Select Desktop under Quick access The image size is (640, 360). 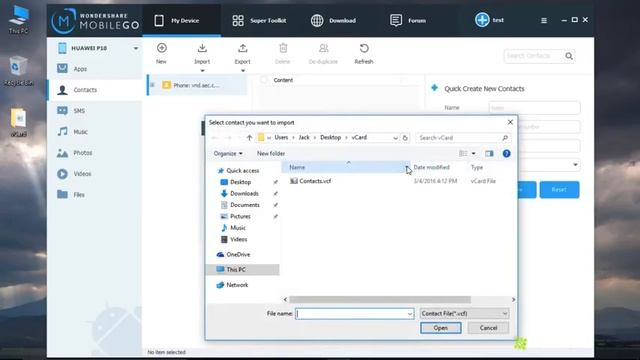240,182
